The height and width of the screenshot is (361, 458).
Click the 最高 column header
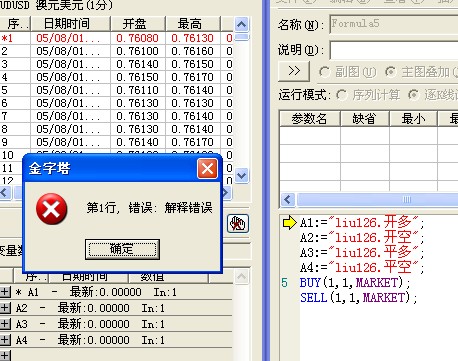click(193, 24)
